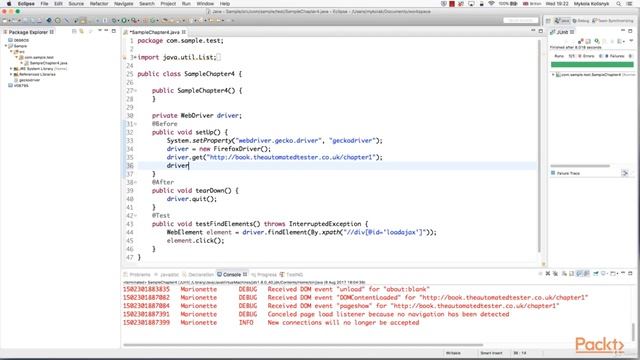This screenshot has width=640, height=360.
Task: Expand the collapsed imports on line 3
Action: pos(135,58)
